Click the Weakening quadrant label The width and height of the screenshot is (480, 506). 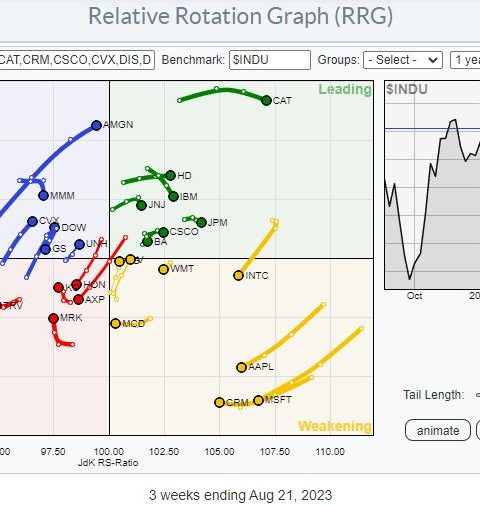point(334,426)
